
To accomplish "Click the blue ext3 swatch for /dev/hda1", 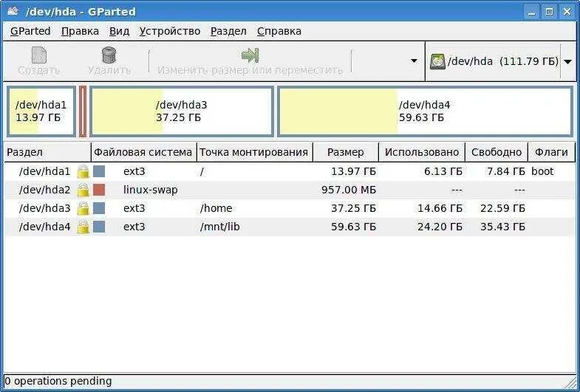I will click(99, 171).
